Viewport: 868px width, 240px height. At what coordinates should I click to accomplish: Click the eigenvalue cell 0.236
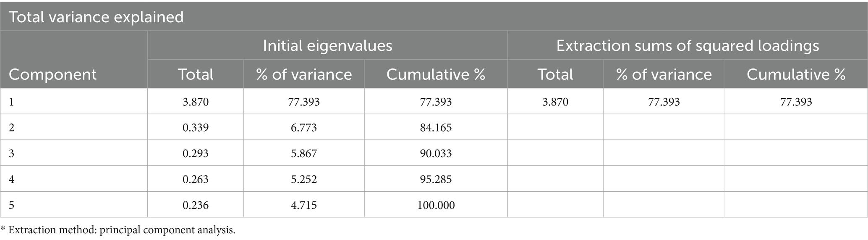pyautogui.click(x=196, y=205)
